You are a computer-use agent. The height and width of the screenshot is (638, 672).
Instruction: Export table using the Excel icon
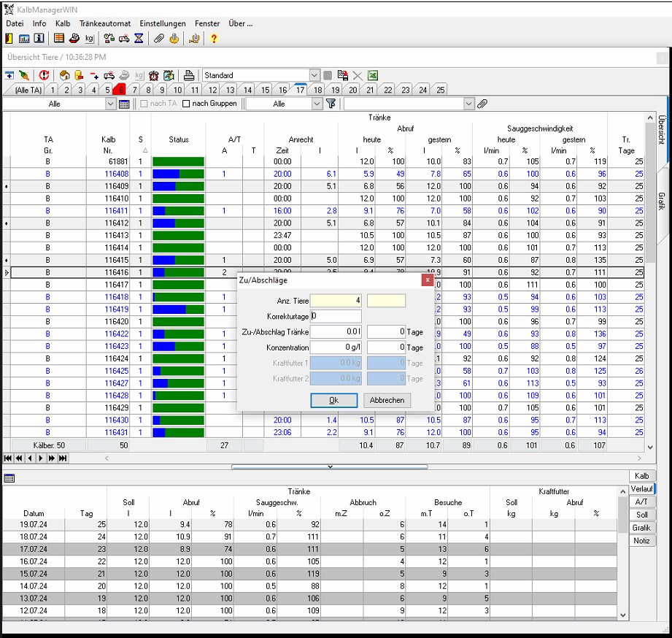coord(372,75)
